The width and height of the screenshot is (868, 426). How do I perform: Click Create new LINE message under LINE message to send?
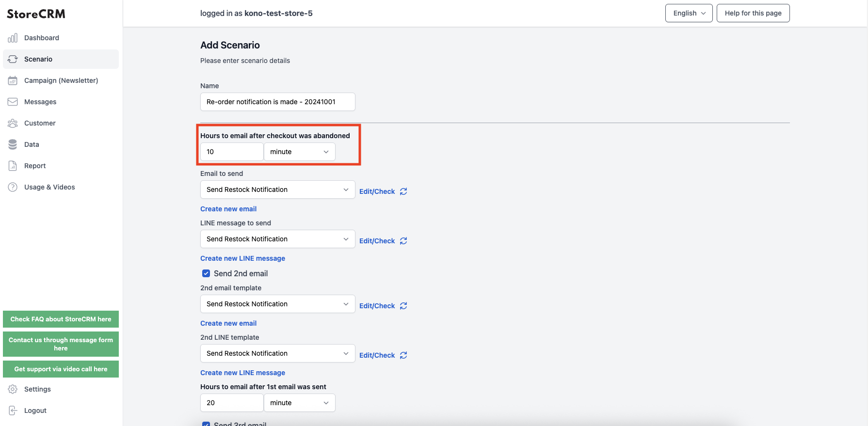(x=242, y=258)
